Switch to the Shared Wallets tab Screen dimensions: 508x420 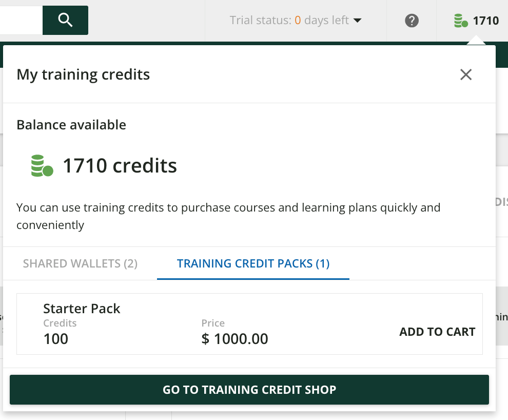point(80,264)
